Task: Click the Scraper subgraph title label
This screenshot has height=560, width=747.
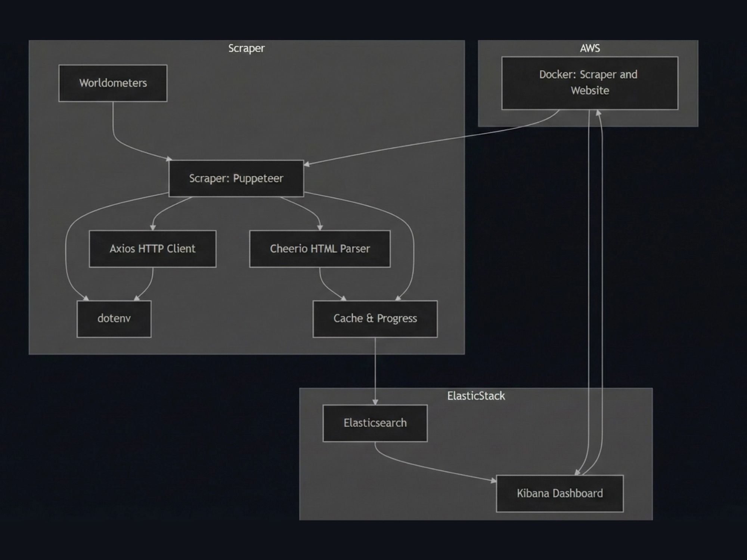Action: pyautogui.click(x=247, y=49)
